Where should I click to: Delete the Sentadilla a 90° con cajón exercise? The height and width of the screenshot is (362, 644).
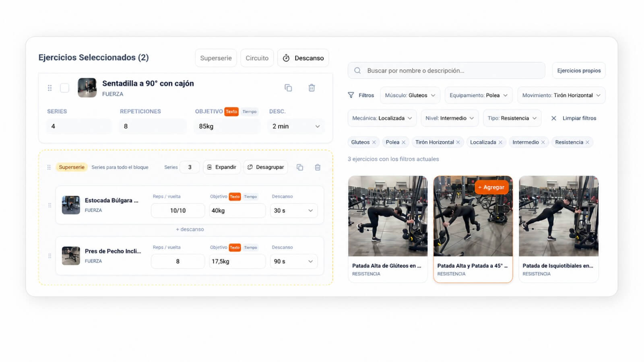(x=312, y=88)
